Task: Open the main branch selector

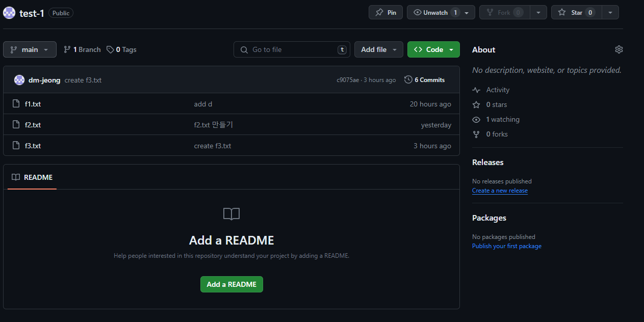Action: pyautogui.click(x=30, y=49)
